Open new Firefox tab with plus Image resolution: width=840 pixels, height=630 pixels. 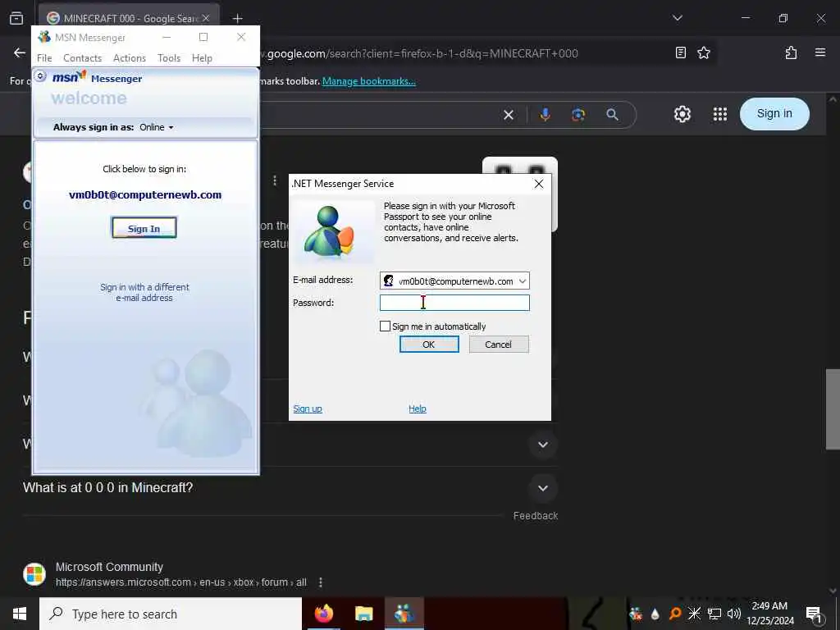[x=237, y=18]
